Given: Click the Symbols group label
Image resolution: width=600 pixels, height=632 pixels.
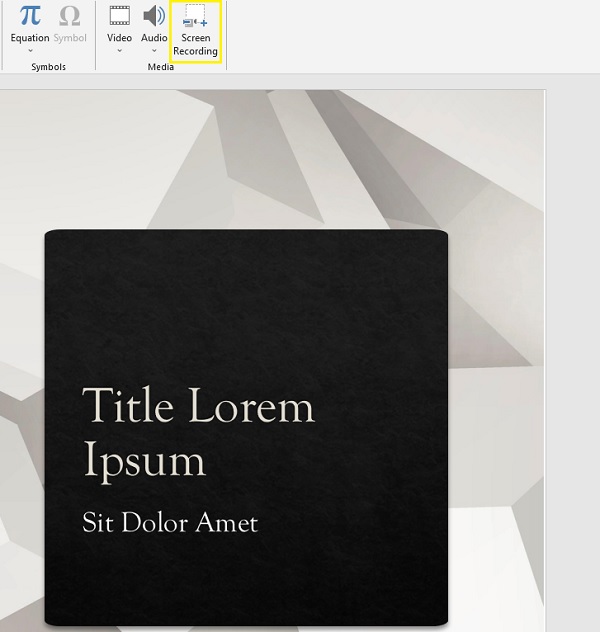Looking at the screenshot, I should point(48,67).
